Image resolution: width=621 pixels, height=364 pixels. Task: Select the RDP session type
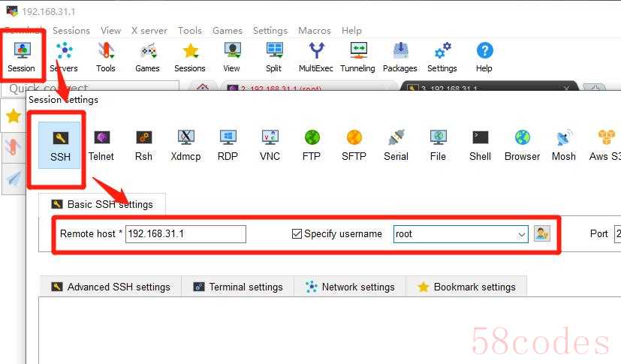coord(228,145)
